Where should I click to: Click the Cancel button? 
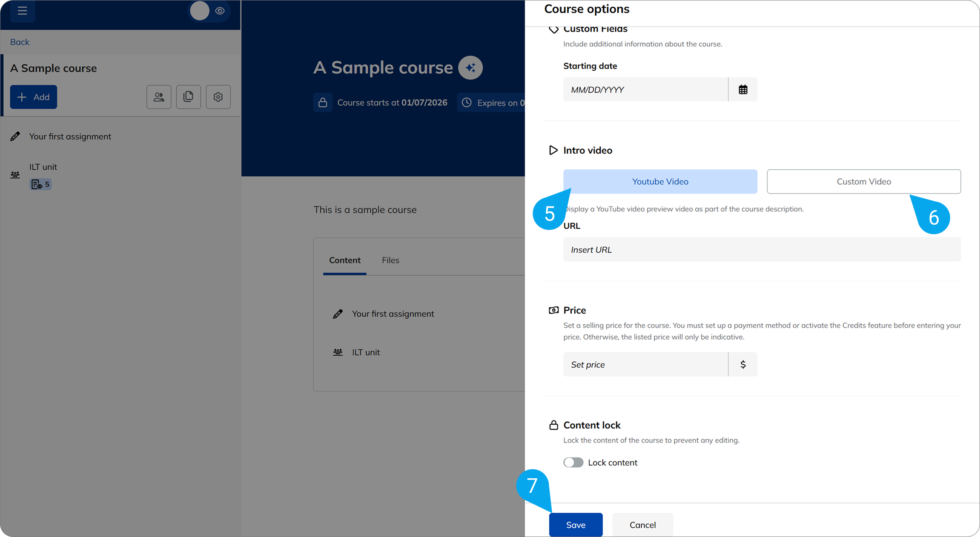642,525
